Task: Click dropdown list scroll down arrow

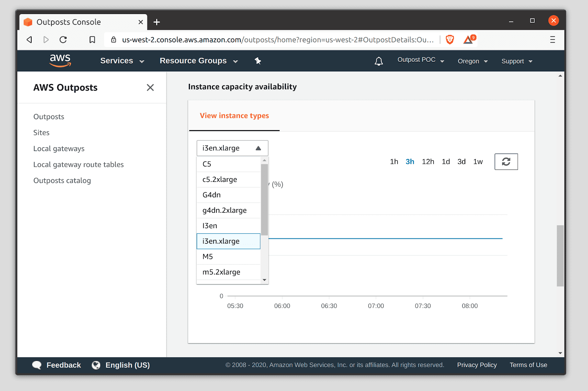Action: click(264, 280)
